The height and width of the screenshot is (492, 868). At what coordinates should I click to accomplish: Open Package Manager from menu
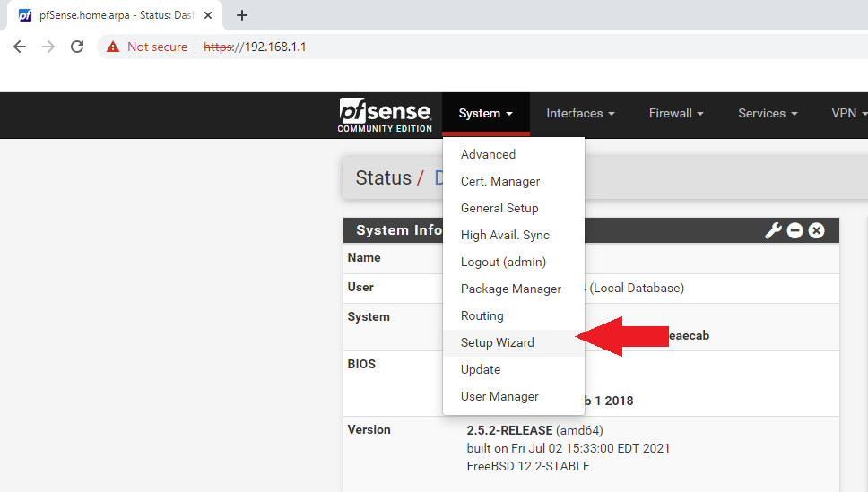tap(513, 289)
